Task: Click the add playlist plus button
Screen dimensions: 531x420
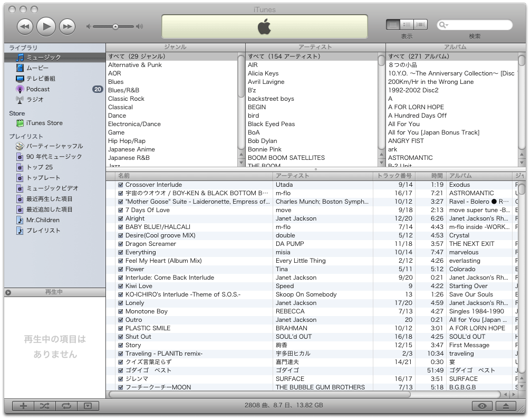Action: tap(23, 406)
